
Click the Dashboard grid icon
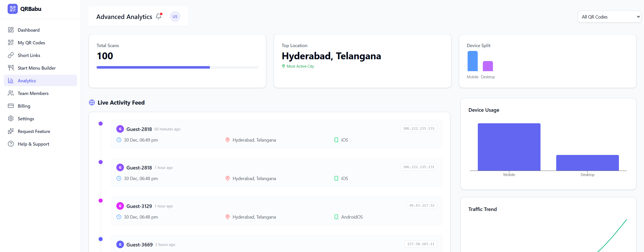[11, 30]
